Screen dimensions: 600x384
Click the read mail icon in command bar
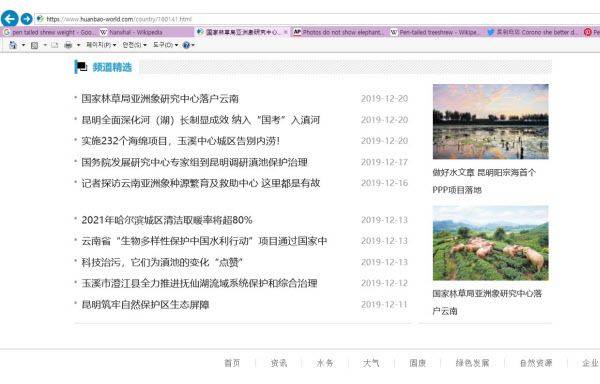click(55, 45)
